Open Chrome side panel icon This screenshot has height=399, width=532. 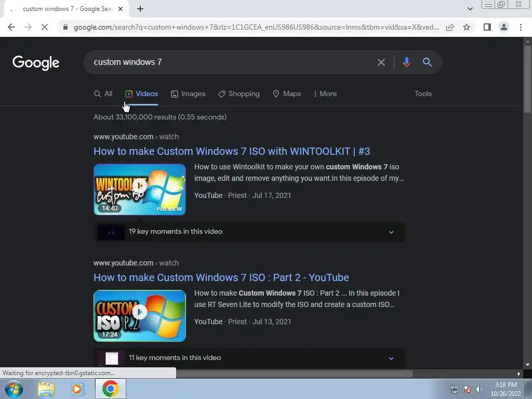coord(487,27)
